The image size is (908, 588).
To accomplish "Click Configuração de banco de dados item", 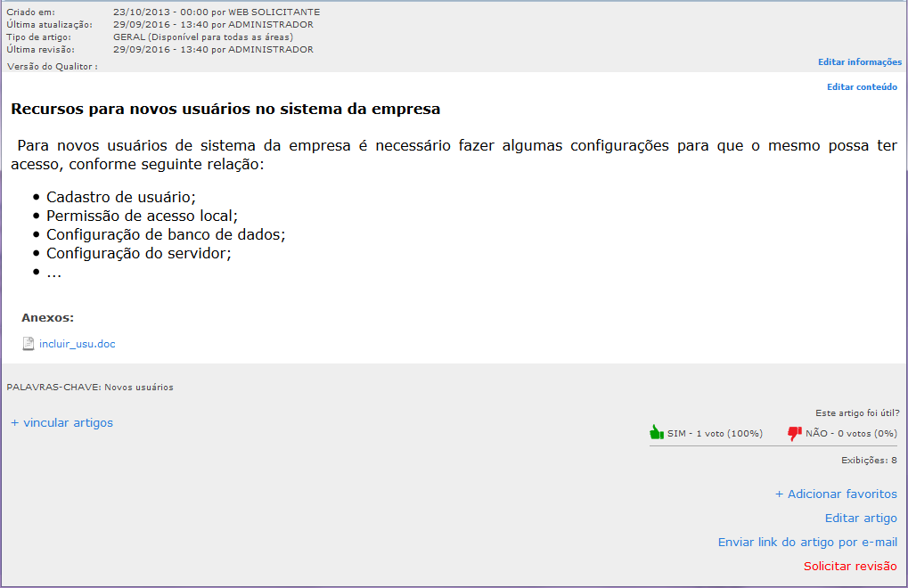I will [x=165, y=234].
